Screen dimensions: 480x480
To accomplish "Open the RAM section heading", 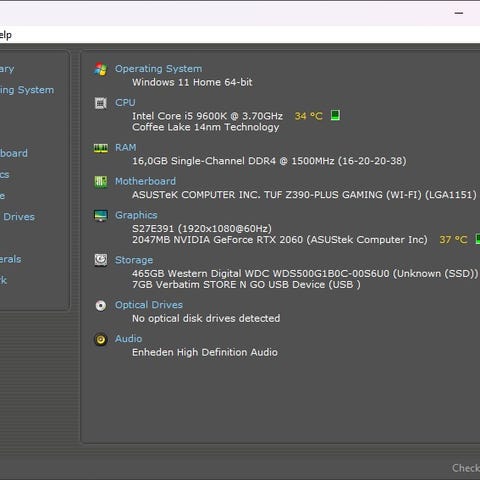I will click(125, 147).
